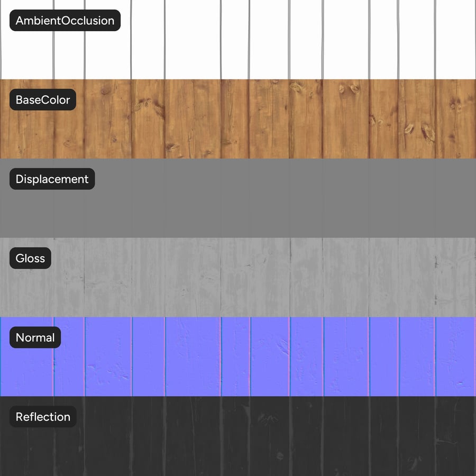Image resolution: width=476 pixels, height=476 pixels.
Task: Click the leftmost plank in Gloss map
Action: coord(26,291)
